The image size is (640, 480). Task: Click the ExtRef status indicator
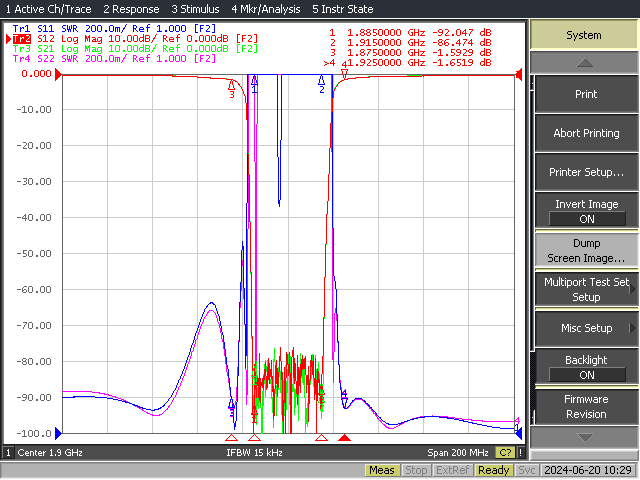(x=452, y=470)
